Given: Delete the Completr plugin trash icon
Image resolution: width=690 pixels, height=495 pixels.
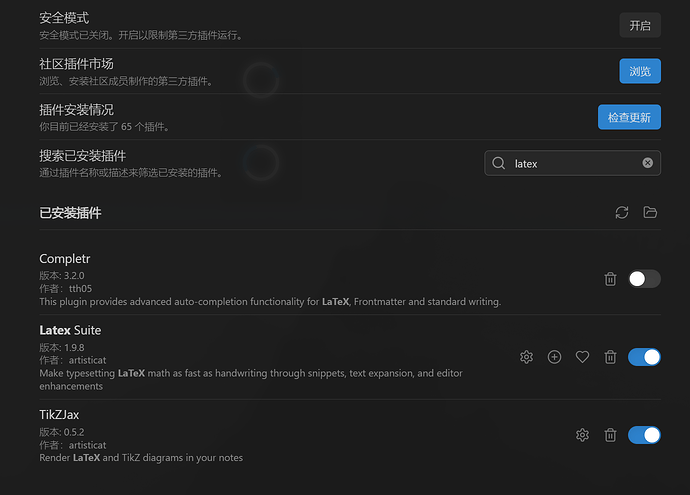Looking at the screenshot, I should pyautogui.click(x=610, y=279).
